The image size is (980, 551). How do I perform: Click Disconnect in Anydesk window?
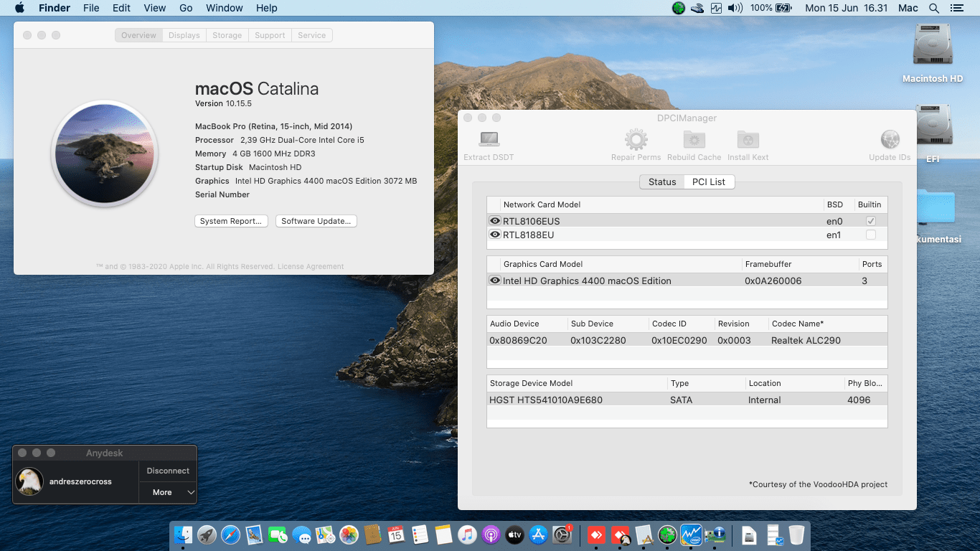(x=168, y=471)
